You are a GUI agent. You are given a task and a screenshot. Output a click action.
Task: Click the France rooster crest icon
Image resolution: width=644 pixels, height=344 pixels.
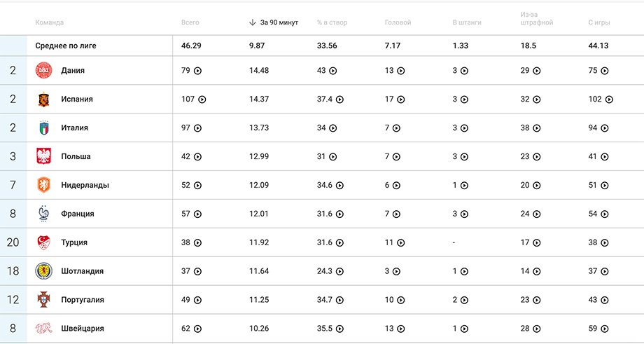click(x=43, y=214)
